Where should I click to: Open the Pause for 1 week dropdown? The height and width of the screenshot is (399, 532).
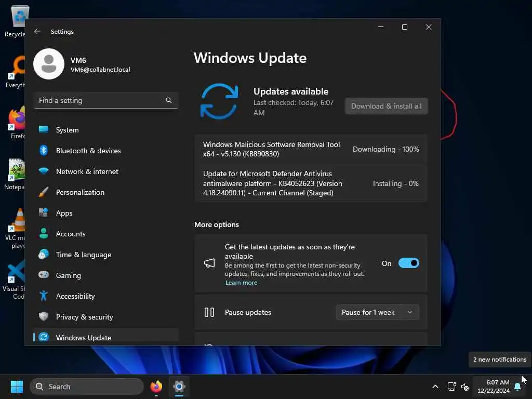coord(377,312)
